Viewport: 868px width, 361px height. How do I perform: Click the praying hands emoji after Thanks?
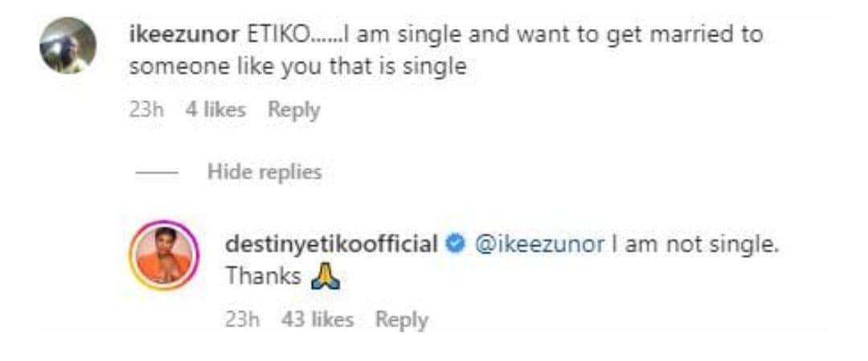(x=325, y=277)
